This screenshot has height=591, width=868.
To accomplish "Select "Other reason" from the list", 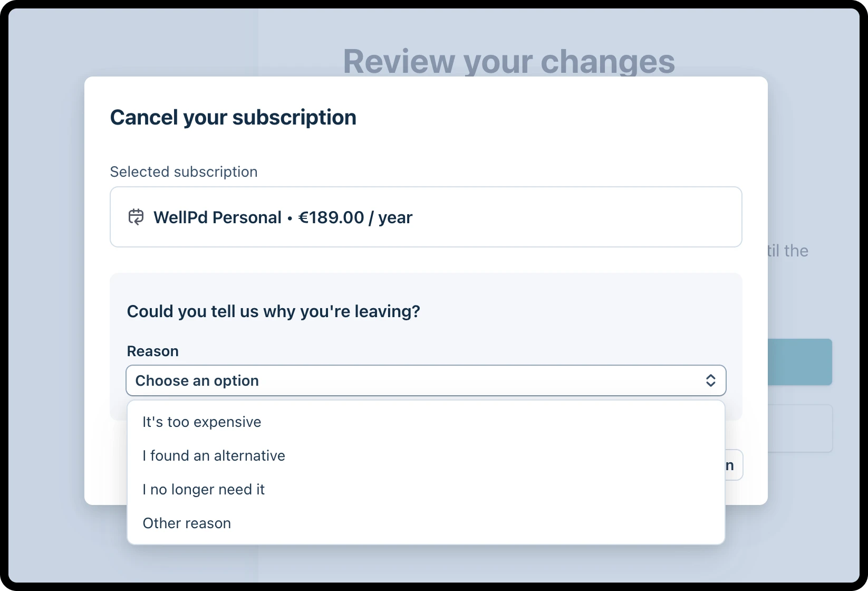I will pyautogui.click(x=426, y=523).
